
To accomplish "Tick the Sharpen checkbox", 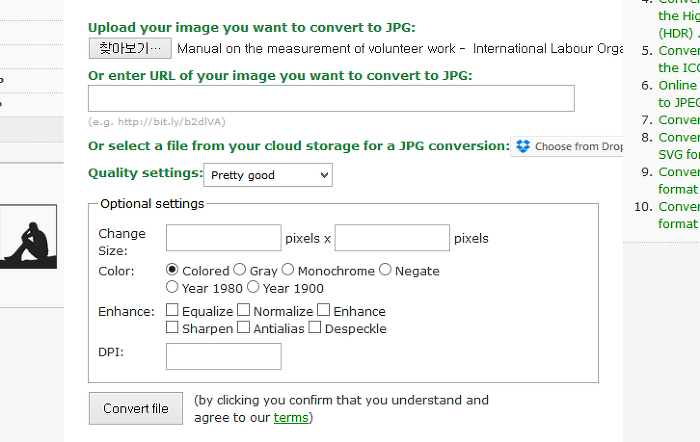I will [172, 327].
